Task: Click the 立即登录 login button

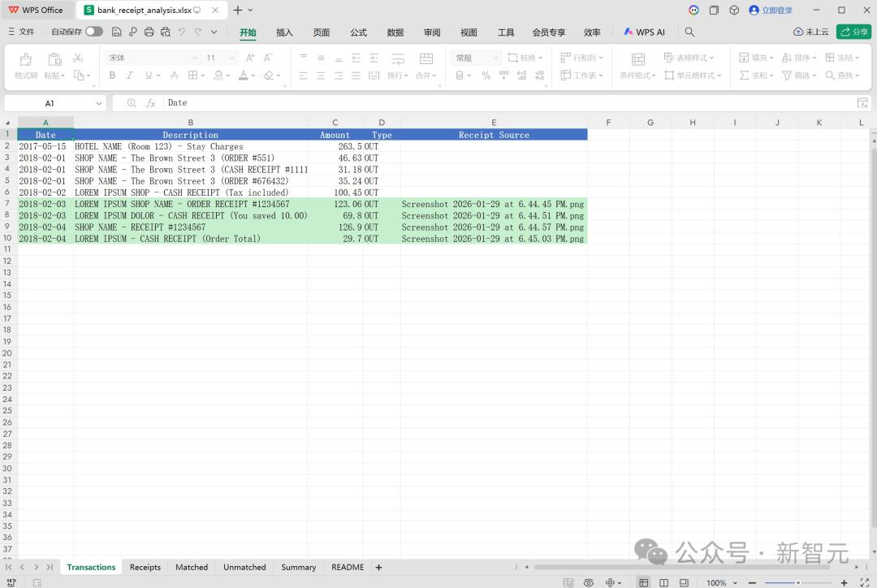Action: tap(771, 10)
